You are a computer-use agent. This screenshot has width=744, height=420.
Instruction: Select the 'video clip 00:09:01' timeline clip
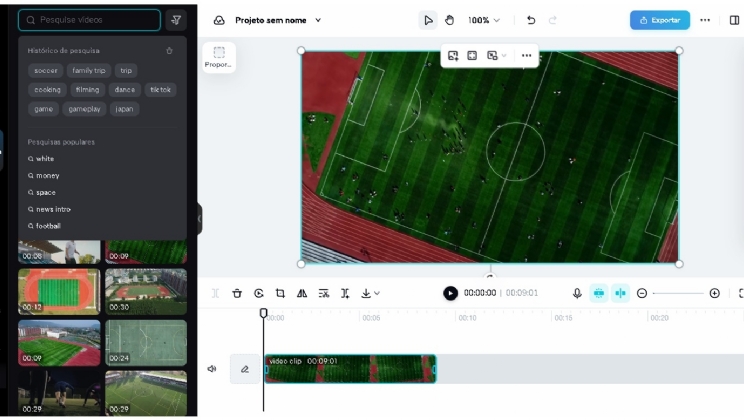click(x=350, y=369)
